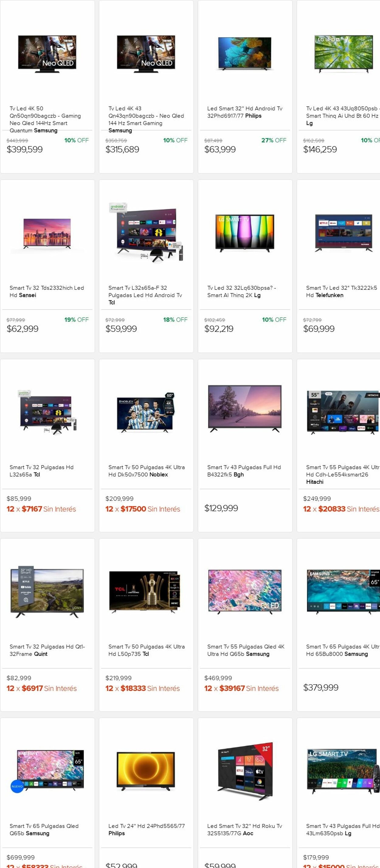380x868 pixels.
Task: Click the Telefunken Tk3222k5 TV thumbnail
Action: pos(343,233)
